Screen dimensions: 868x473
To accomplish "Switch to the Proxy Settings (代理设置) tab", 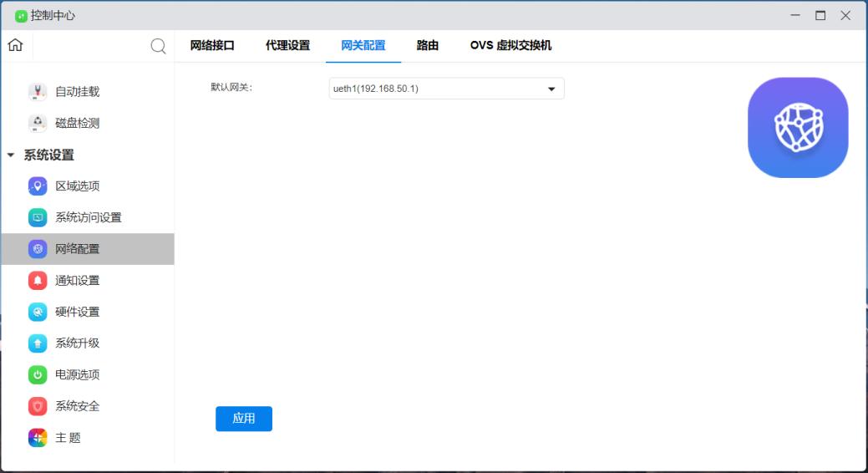I will point(287,46).
